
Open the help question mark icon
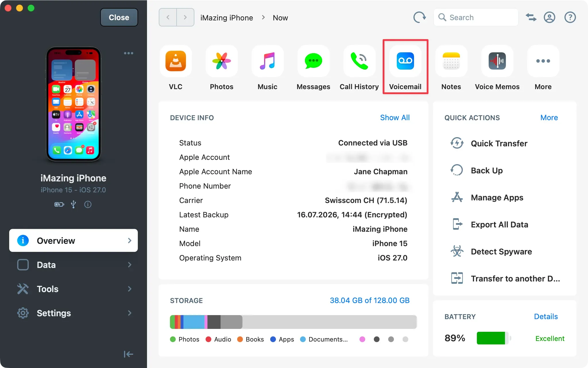pyautogui.click(x=570, y=17)
